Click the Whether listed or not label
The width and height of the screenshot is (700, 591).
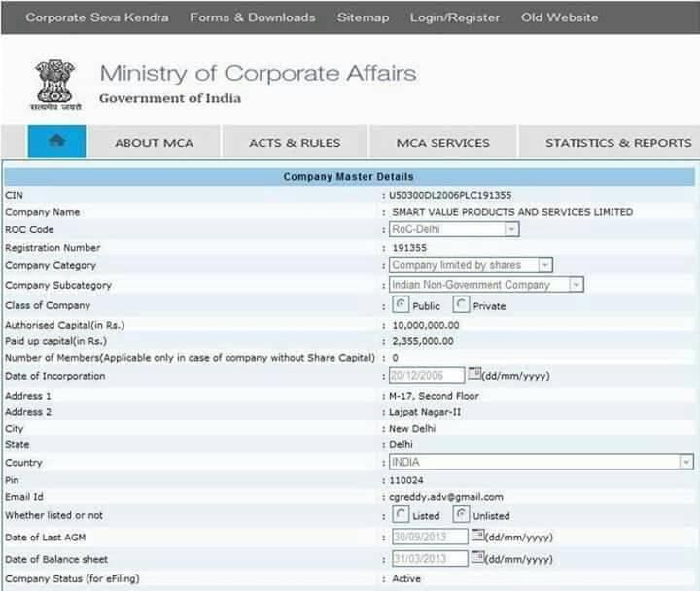click(53, 515)
